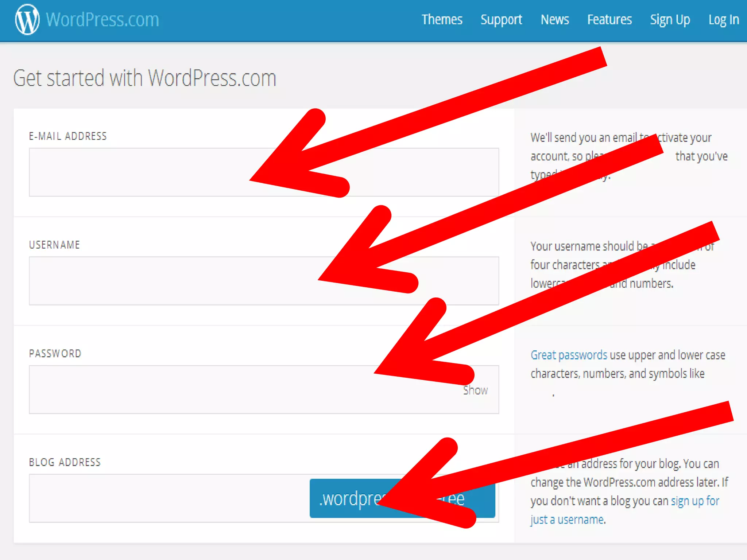Click the PASSWORD field label

pos(55,354)
